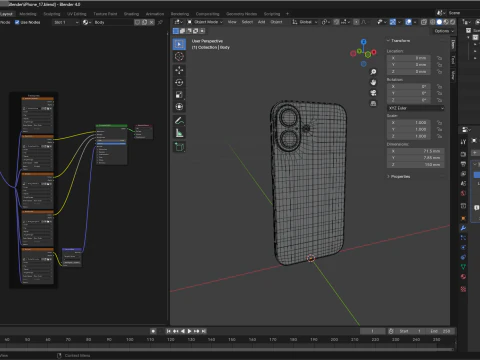
Task: Click the play animation button
Action: pos(189,331)
